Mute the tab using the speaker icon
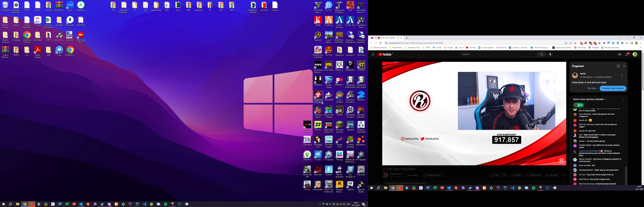Screen dimensions: 644x207 pos(398,38)
